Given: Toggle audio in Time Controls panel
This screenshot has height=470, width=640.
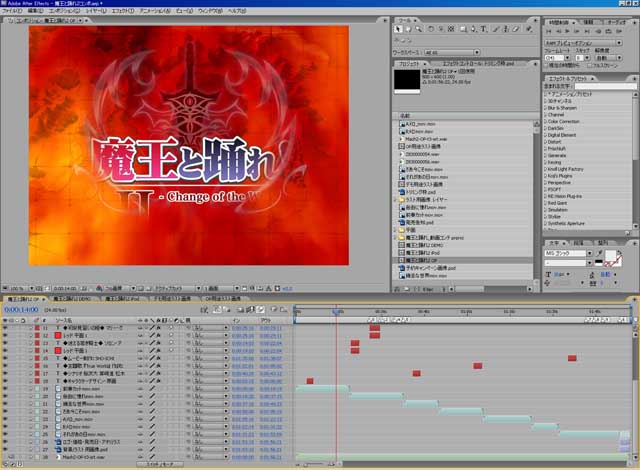Looking at the screenshot, I should click(x=598, y=31).
